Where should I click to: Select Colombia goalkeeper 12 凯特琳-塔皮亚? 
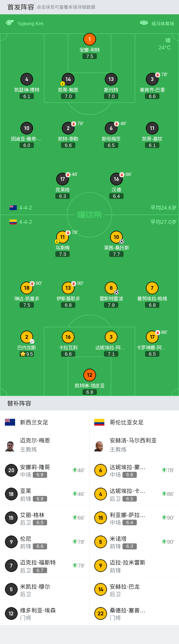[90, 375]
